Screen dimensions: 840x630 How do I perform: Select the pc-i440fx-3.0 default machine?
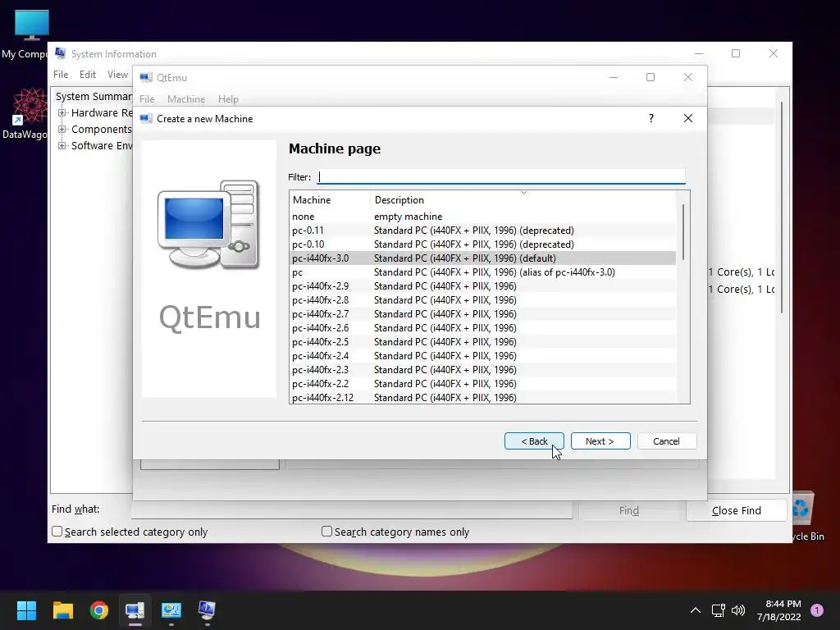(482, 258)
